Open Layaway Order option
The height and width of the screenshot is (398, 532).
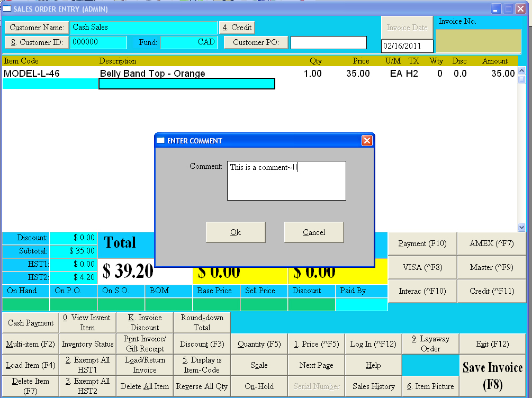click(x=430, y=344)
